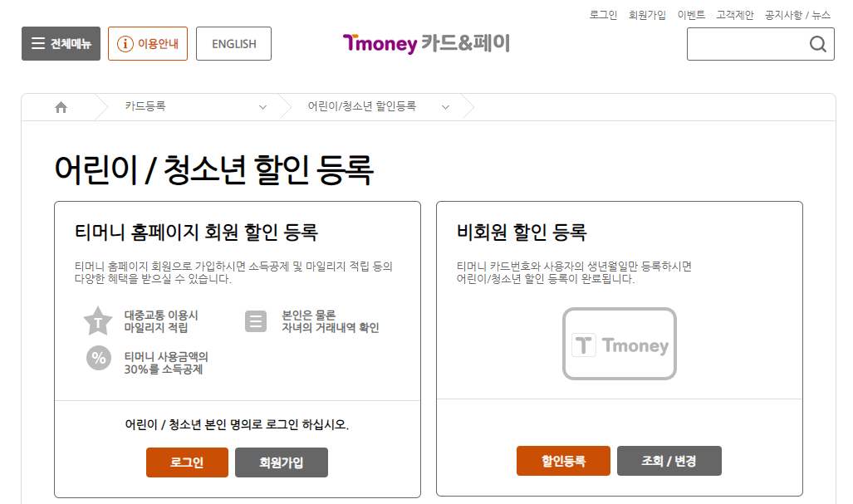Click text 본인은 물론 자녀의 거래내역 확인
The height and width of the screenshot is (504, 853).
(x=331, y=321)
